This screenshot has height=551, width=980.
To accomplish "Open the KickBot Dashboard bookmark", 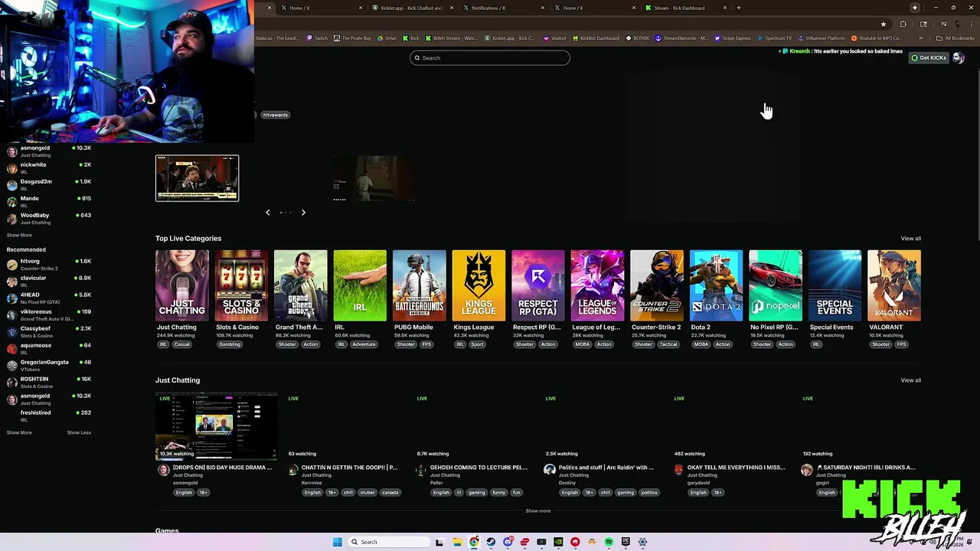I will (595, 38).
